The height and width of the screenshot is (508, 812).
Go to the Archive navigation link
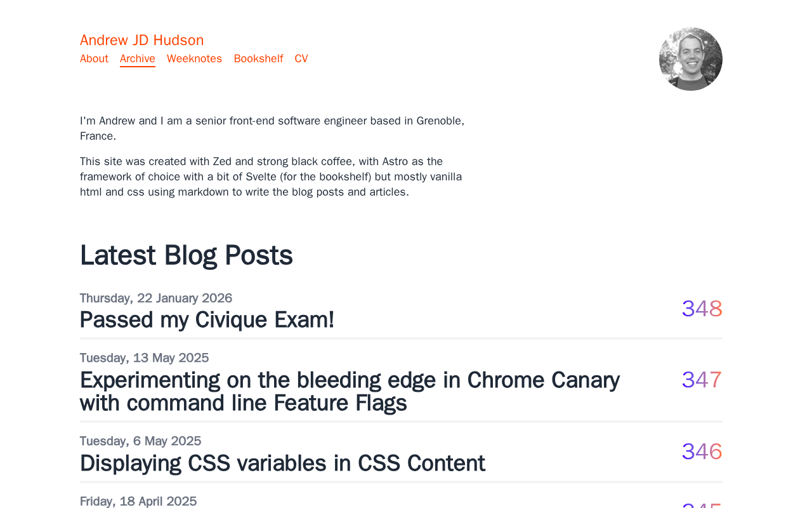[x=138, y=59]
